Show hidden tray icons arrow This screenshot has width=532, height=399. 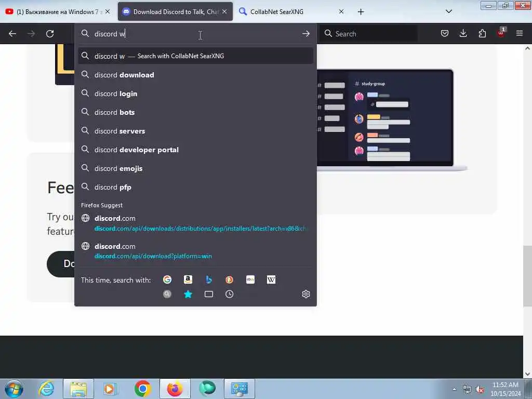coord(454,389)
